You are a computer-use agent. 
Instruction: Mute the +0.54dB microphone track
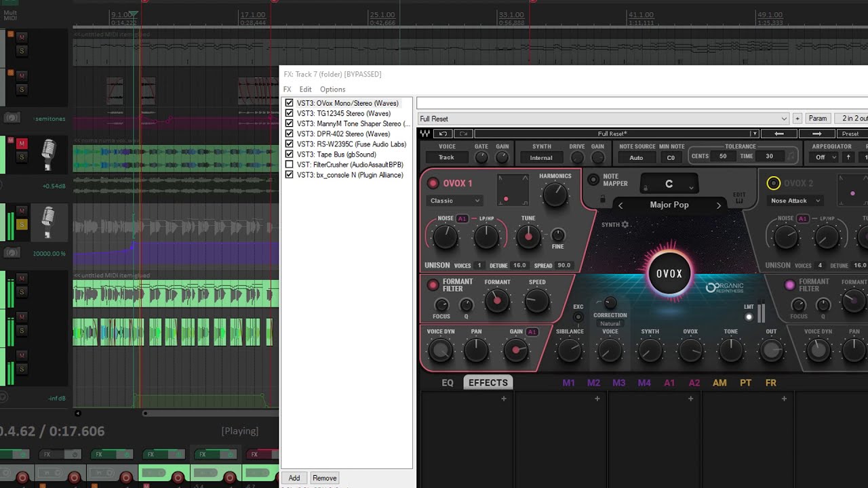[x=22, y=144]
